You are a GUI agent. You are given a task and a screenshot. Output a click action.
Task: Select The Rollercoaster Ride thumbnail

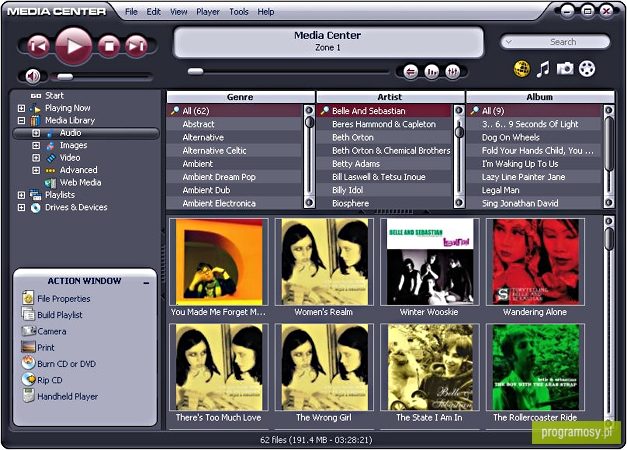(535, 367)
